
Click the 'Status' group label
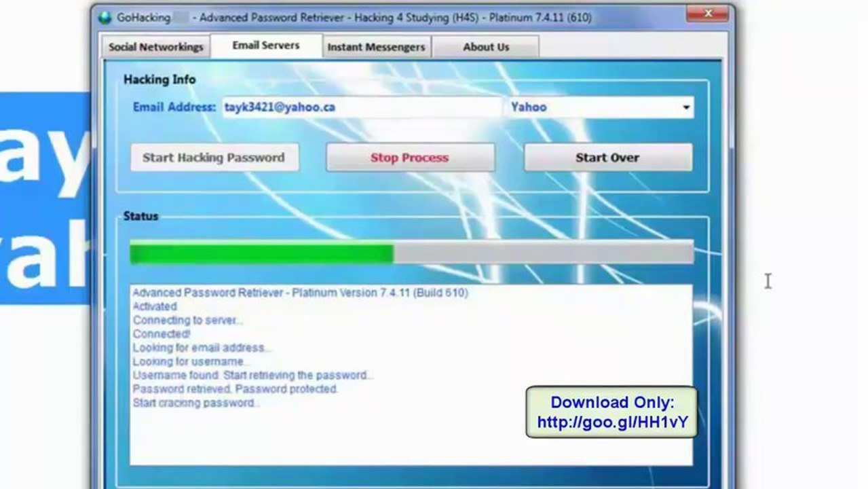[x=140, y=216]
